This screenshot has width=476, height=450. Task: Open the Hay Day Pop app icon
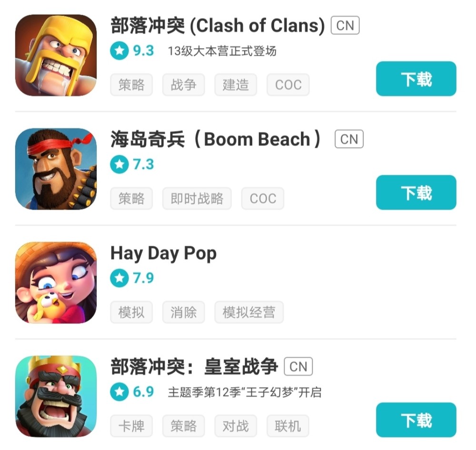[x=56, y=283]
